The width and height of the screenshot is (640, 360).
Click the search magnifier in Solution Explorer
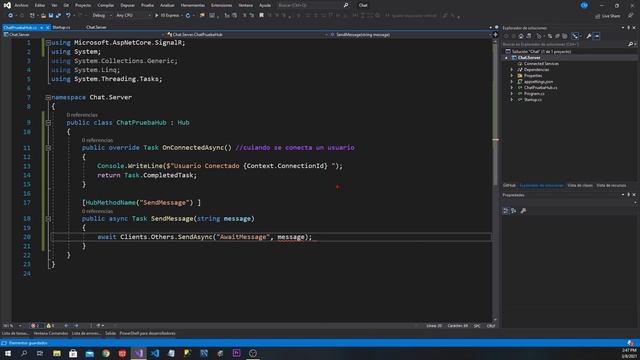coord(631,44)
